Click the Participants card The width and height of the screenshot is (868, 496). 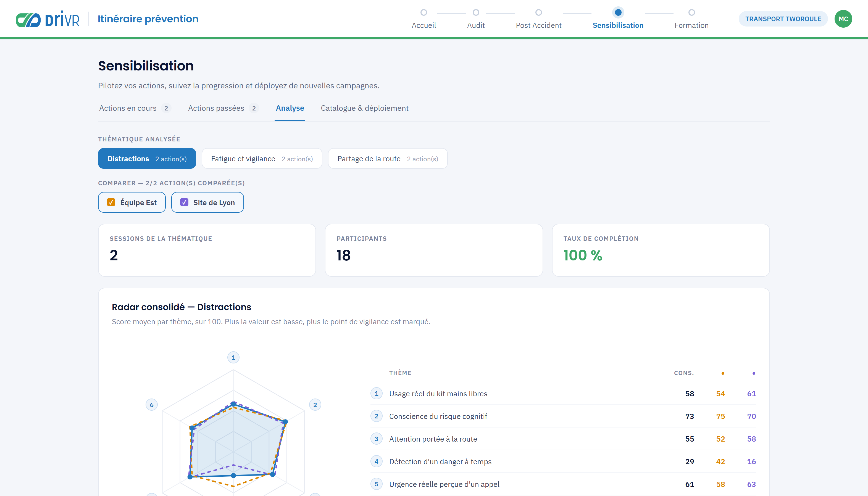[x=434, y=250]
